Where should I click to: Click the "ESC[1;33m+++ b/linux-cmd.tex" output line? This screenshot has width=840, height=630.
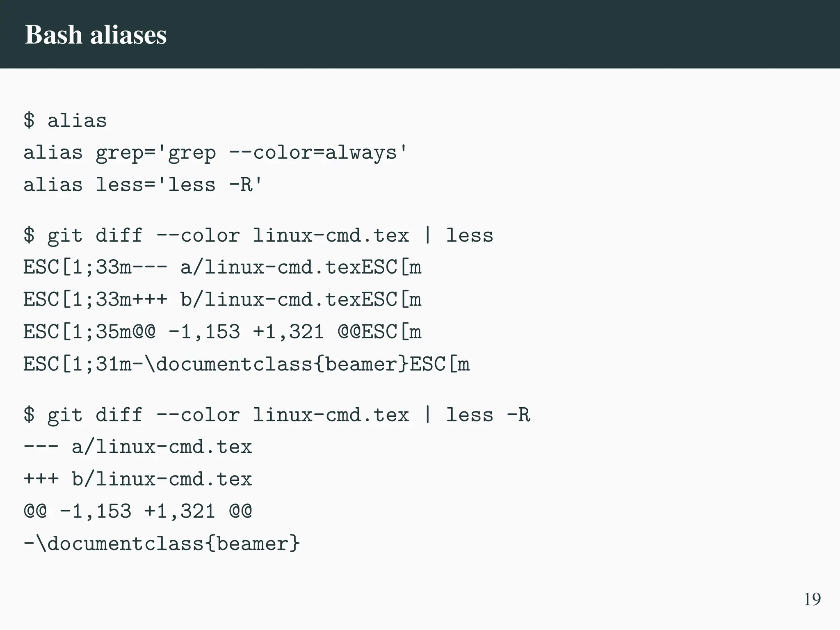click(x=222, y=300)
